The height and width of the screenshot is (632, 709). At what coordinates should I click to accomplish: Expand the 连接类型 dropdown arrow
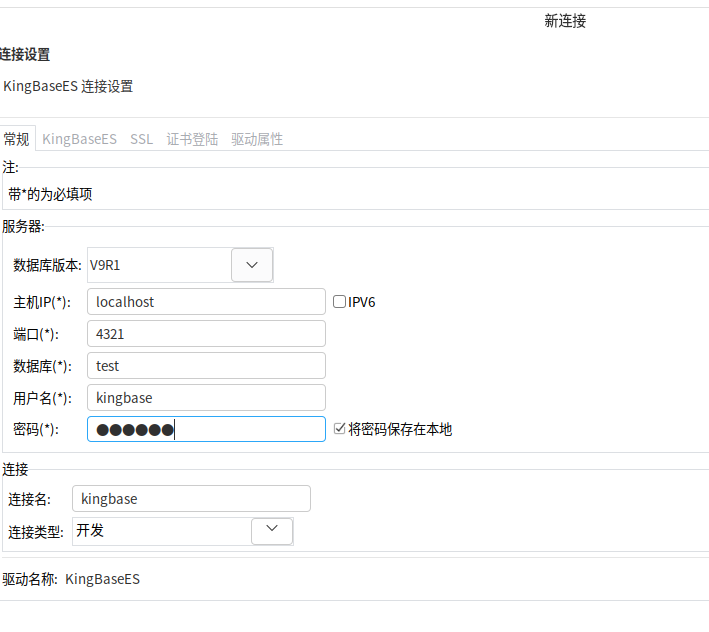(x=272, y=531)
